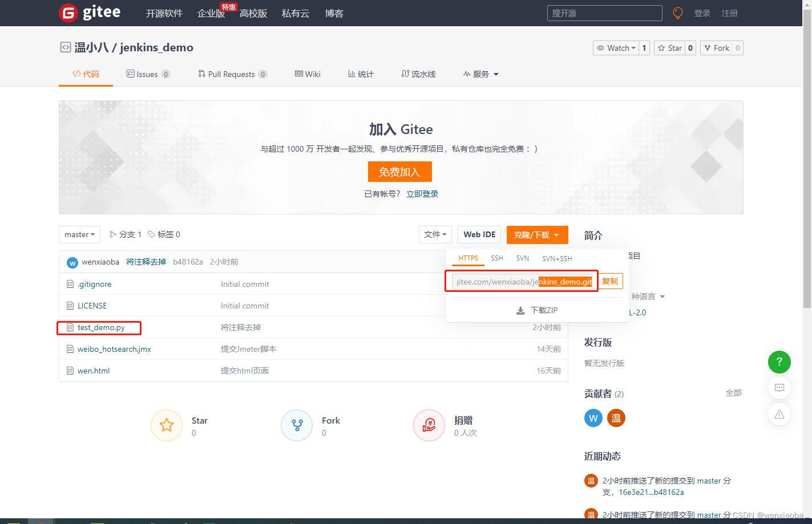Screen dimensions: 812x524
Task: Expand the language dropdown arrow under 简介
Action: (x=662, y=296)
